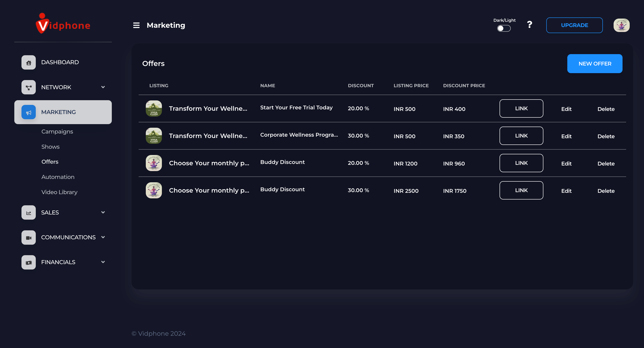
Task: Toggle the Dark/Light mode switch
Action: click(x=504, y=28)
